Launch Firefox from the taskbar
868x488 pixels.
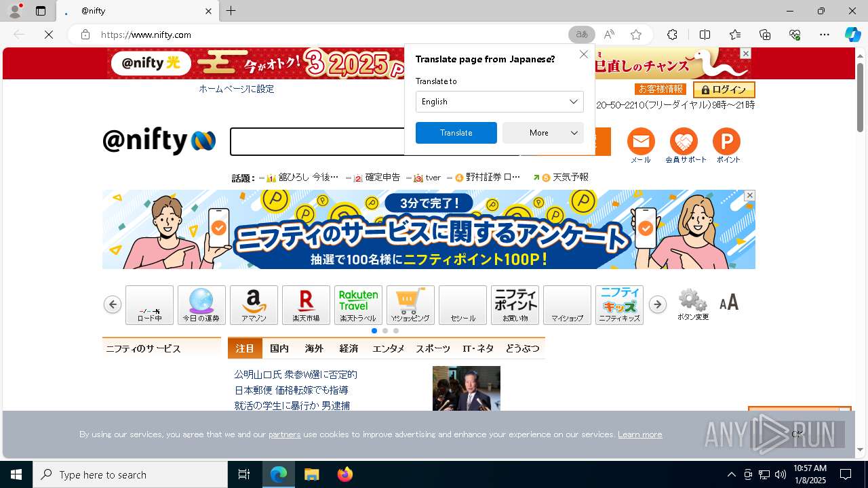pos(345,474)
